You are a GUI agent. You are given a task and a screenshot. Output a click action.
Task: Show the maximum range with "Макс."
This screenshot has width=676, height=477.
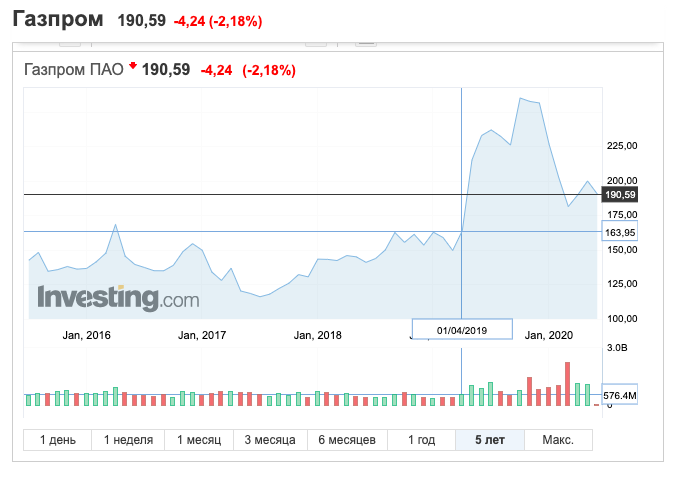[x=557, y=440]
